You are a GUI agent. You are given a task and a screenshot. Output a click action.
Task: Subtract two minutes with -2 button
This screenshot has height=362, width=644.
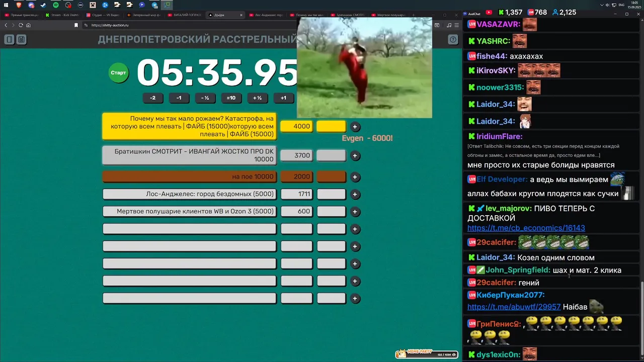click(153, 98)
